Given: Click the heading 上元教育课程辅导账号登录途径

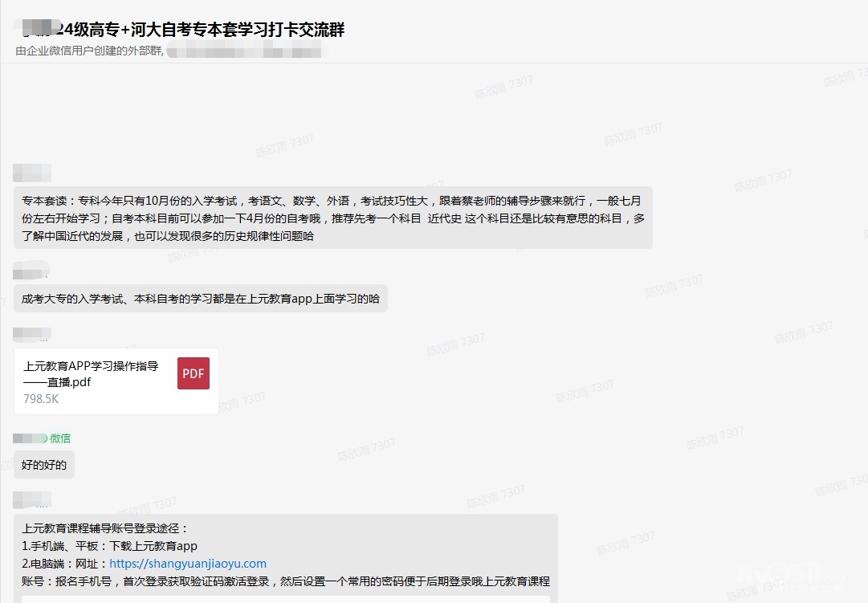Looking at the screenshot, I should tap(104, 528).
